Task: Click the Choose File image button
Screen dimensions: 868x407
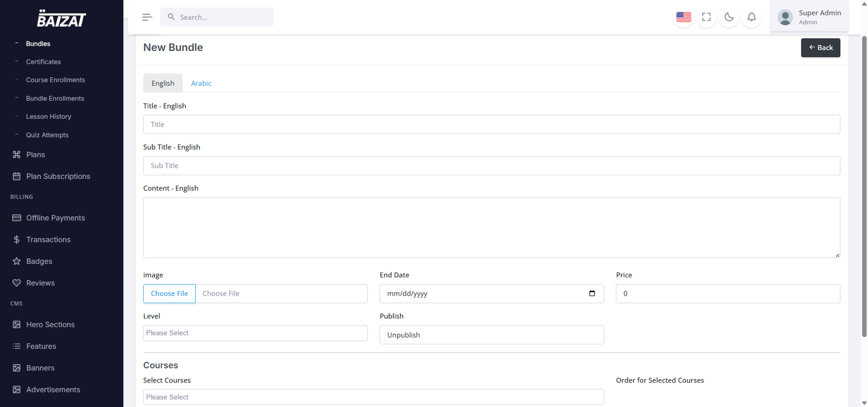Action: [x=169, y=294]
